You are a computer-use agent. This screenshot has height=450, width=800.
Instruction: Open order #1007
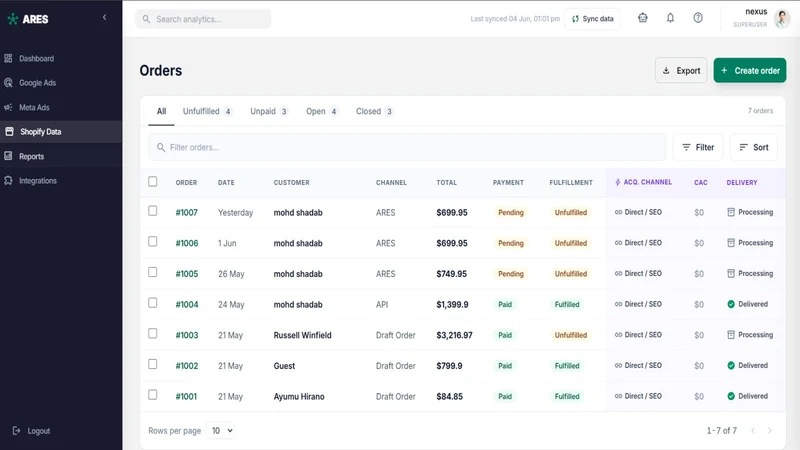coord(187,213)
